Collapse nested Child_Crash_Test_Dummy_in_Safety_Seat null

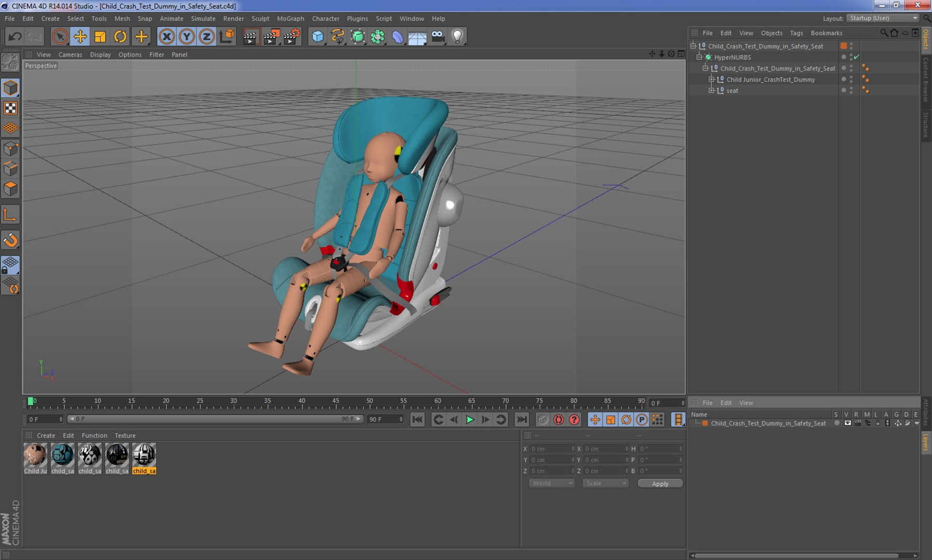coord(705,68)
